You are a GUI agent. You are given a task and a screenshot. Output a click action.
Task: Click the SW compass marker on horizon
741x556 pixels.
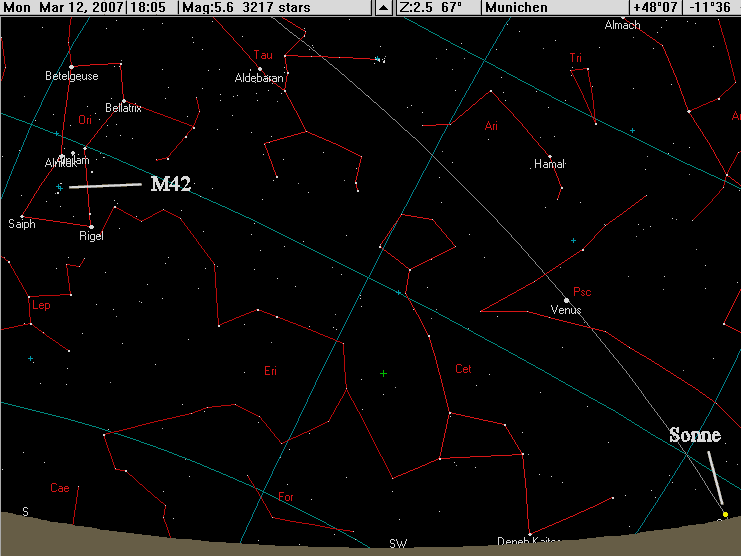pyautogui.click(x=398, y=544)
